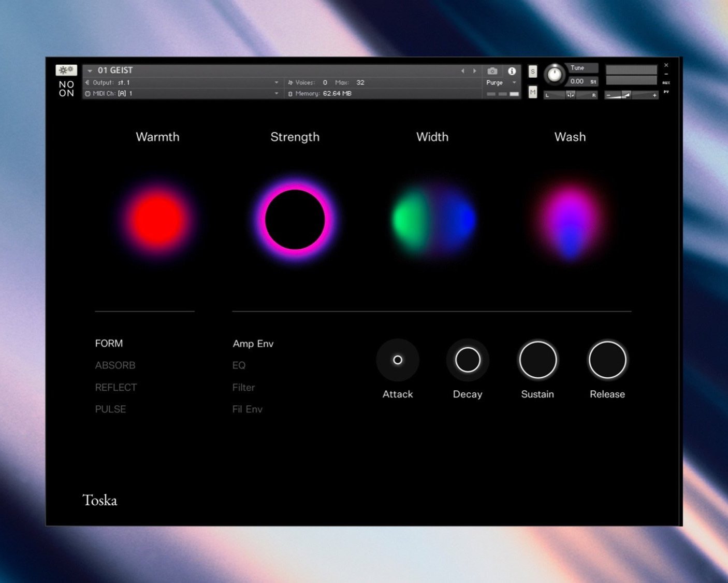Click the output level meter
Viewport: 728px width, 583px height.
click(631, 75)
